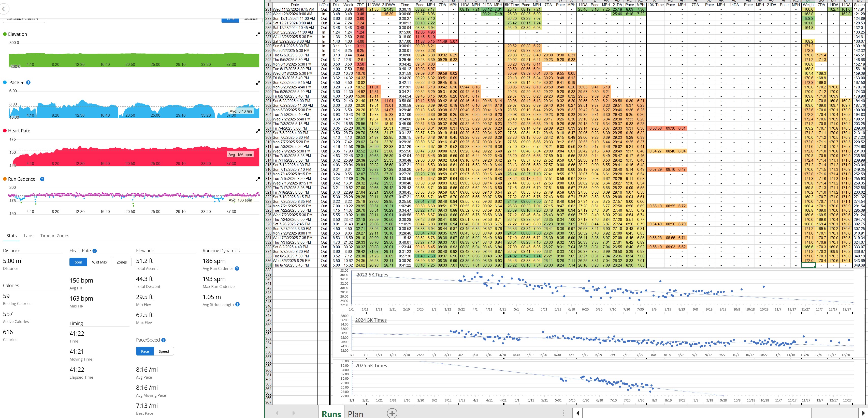Viewport: 868px width, 418px height.
Task: Click the sheet tab bar splitter handle
Action: point(563,413)
